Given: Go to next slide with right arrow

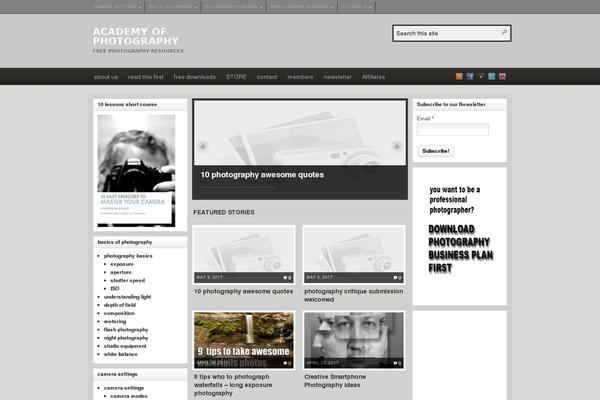Looking at the screenshot, I should [396, 147].
